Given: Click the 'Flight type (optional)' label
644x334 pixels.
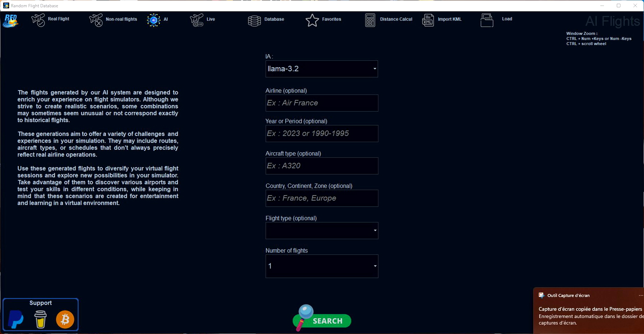Looking at the screenshot, I should pos(291,218).
